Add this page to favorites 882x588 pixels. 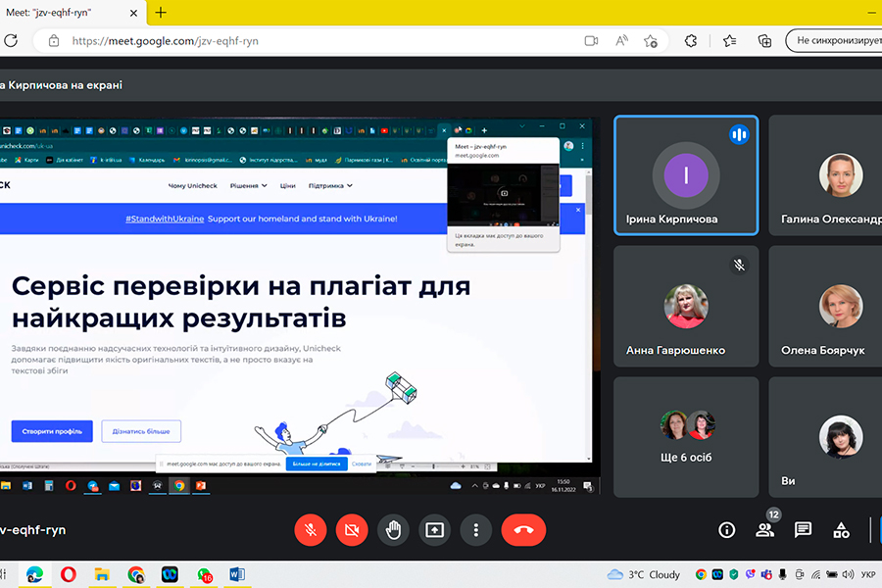(651, 40)
